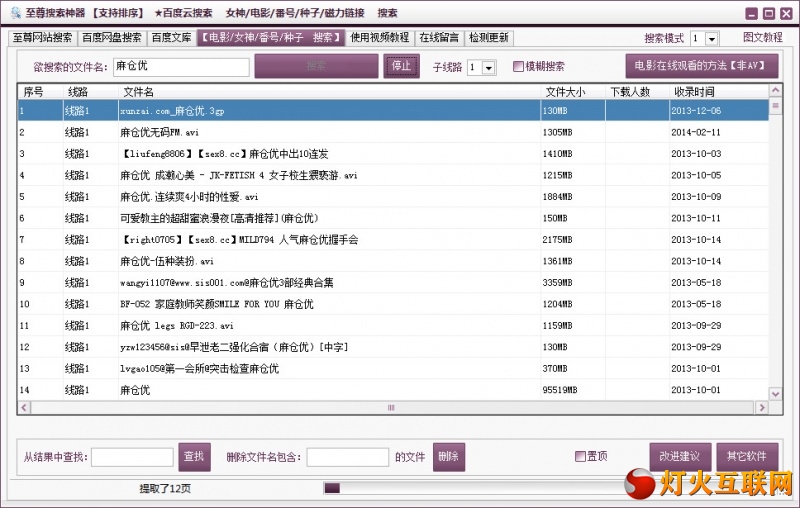Screen dimensions: 800x508
Task: Focus the 删除文件名包含 input field
Action: pos(347,457)
